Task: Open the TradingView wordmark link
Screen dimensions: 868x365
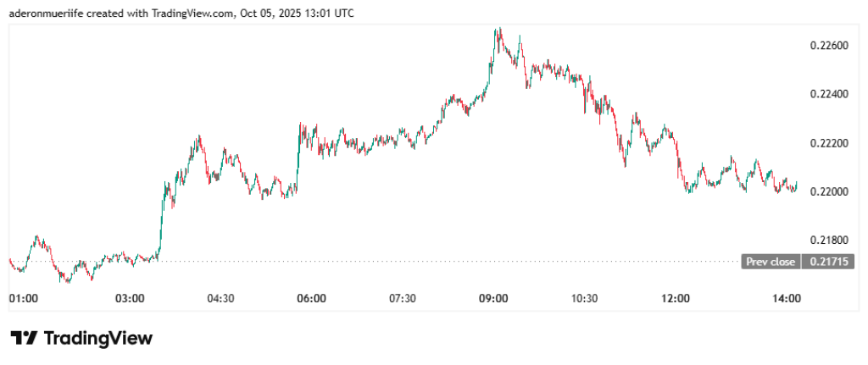Action: 97,338
